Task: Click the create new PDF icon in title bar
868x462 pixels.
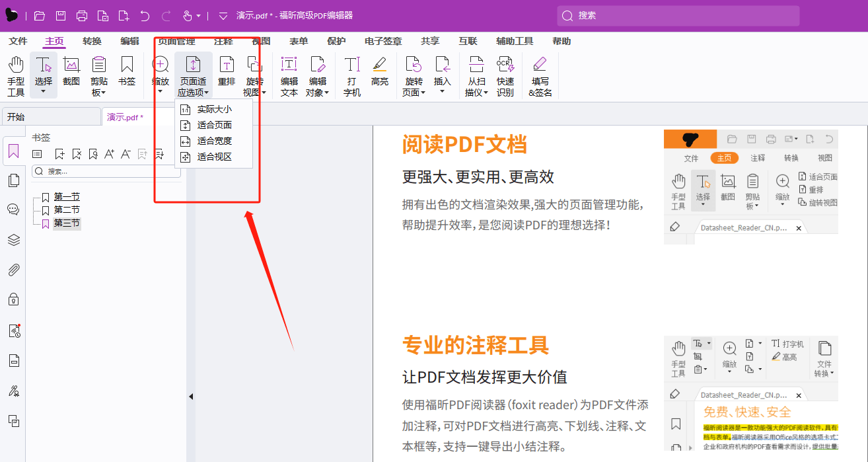Action: coord(124,15)
